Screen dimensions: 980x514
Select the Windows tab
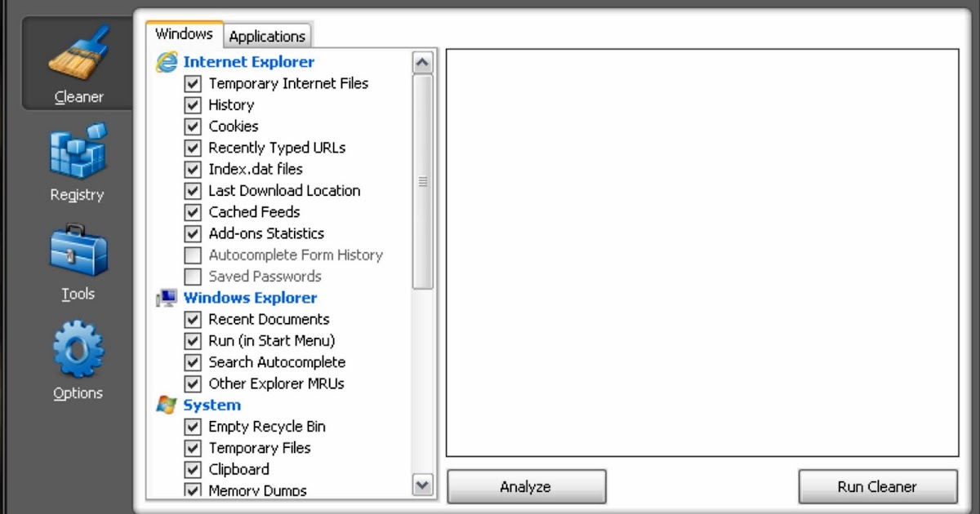[x=184, y=33]
